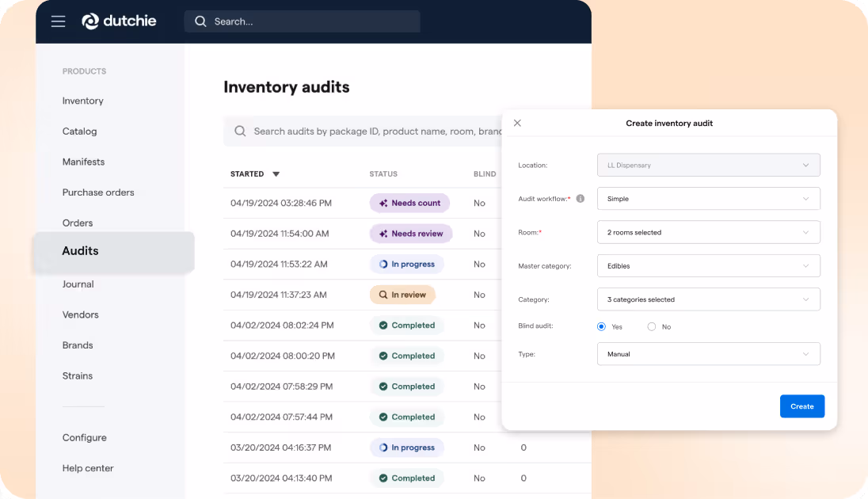Viewport: 868px width, 499px height.
Task: Open audit started 04/02/2024 07:57:44 PM
Action: (x=281, y=417)
